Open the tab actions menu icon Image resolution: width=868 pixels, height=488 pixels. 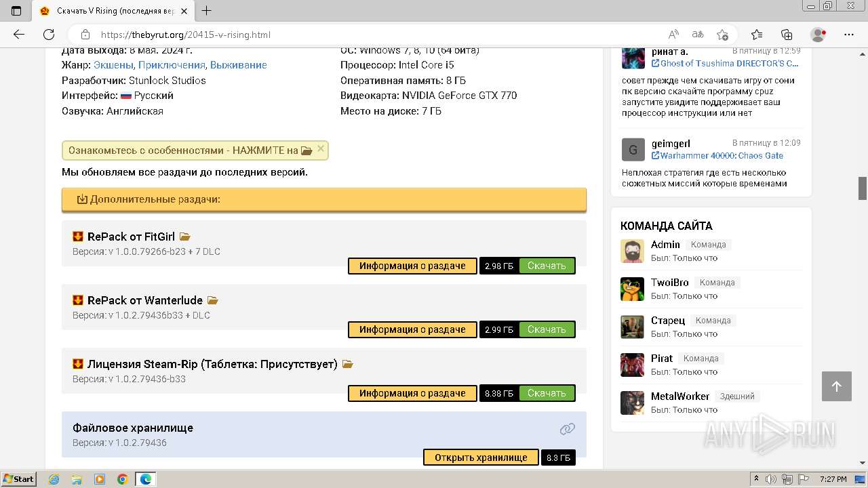[x=16, y=11]
